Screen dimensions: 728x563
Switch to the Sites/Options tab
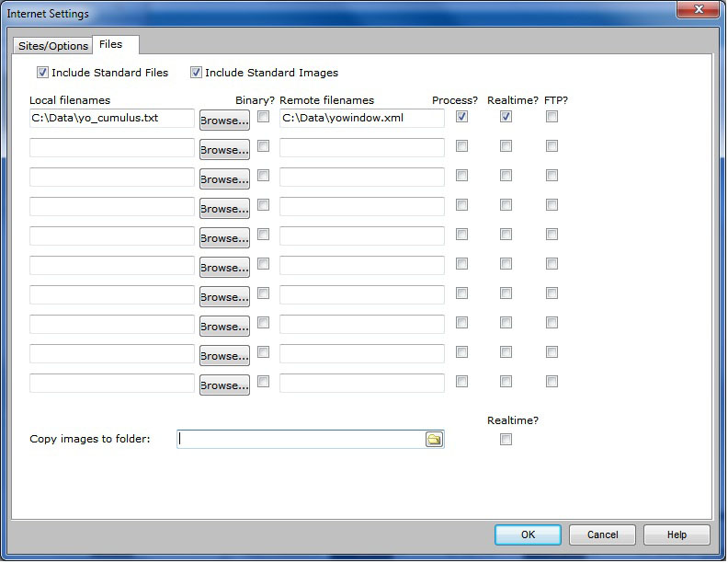coord(53,46)
